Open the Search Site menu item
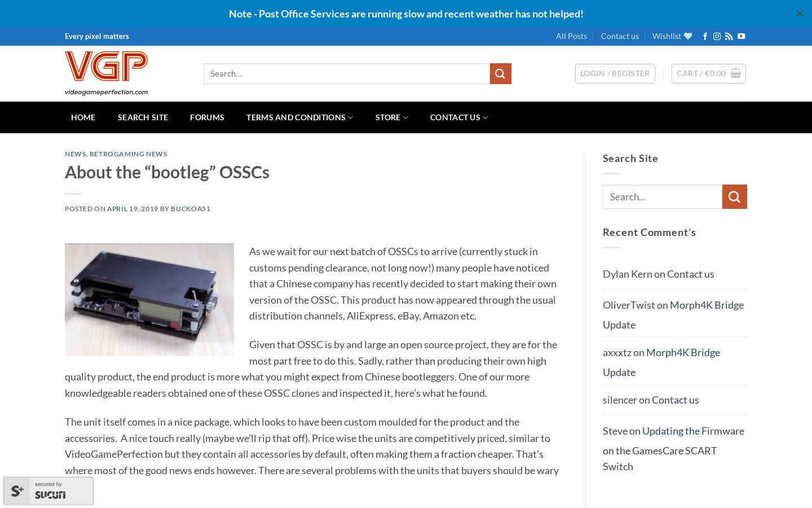The image size is (812, 508). (x=143, y=117)
